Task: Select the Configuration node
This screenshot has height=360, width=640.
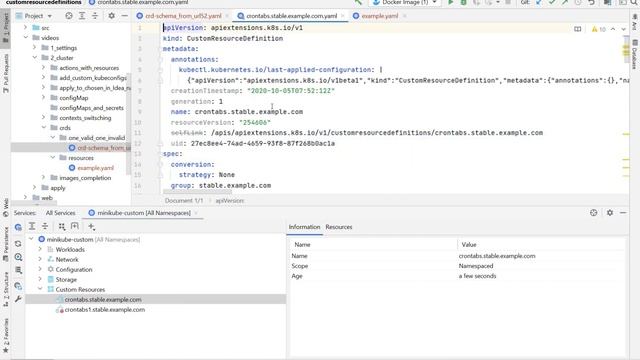Action: point(73,269)
